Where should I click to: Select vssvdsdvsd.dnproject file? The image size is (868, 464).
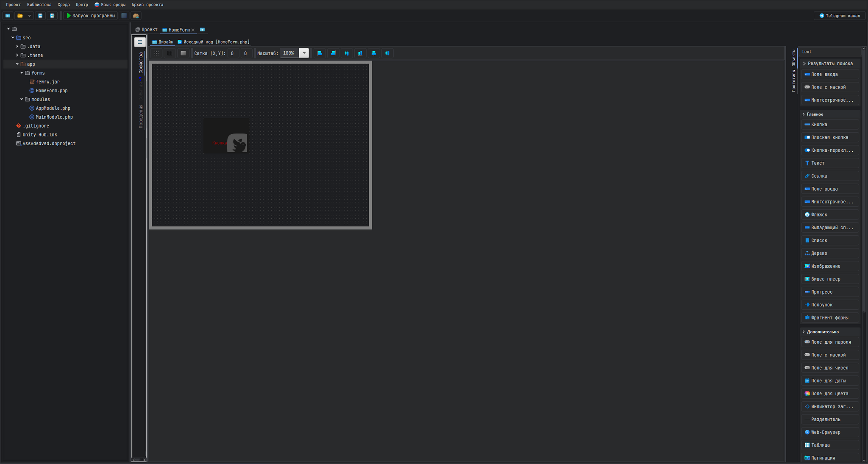[x=46, y=144]
